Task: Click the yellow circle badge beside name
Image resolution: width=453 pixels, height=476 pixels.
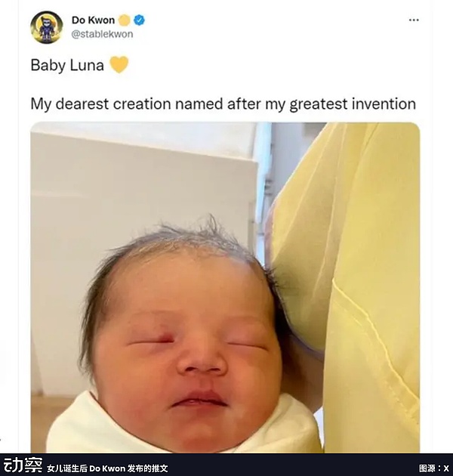Action: coord(124,20)
